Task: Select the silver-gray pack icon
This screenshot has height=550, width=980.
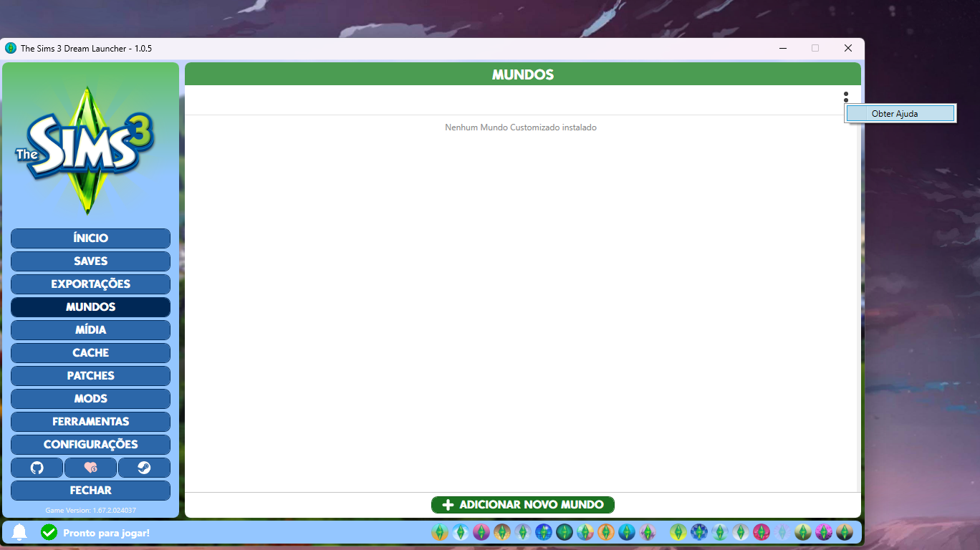Action: point(741,532)
